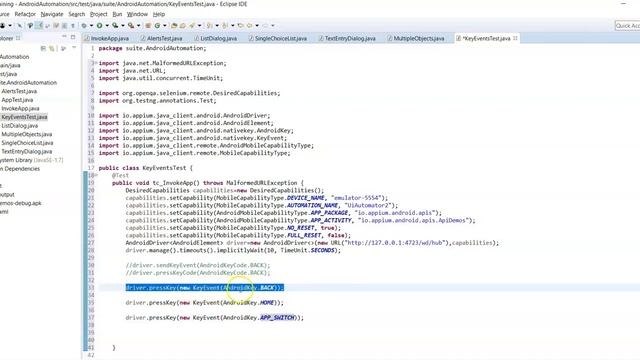Viewport: 640px width, 360px height.
Task: Click the Open Task icon in toolbar
Action: coord(182,25)
